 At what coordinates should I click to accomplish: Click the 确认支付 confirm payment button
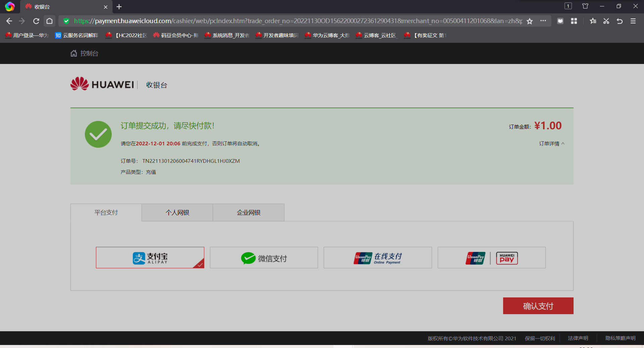[538, 306]
